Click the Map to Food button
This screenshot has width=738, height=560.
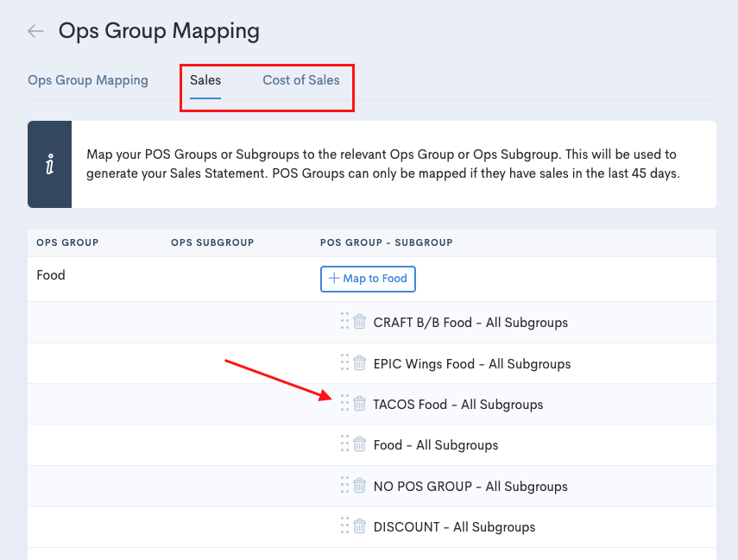coord(369,279)
